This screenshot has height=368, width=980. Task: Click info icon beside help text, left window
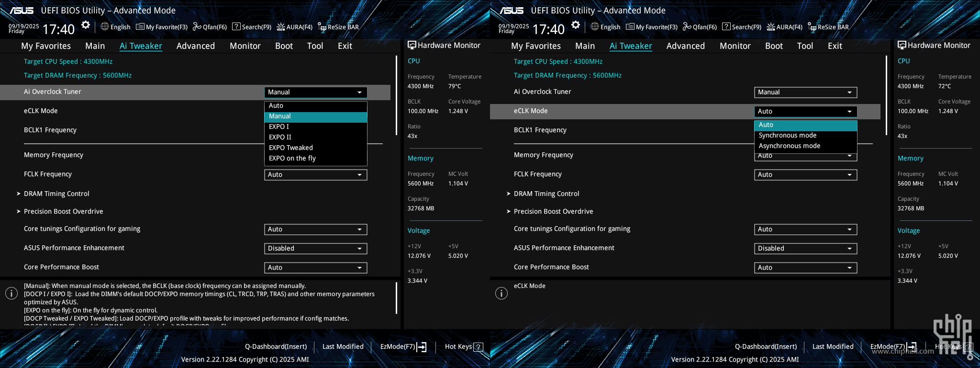11,293
